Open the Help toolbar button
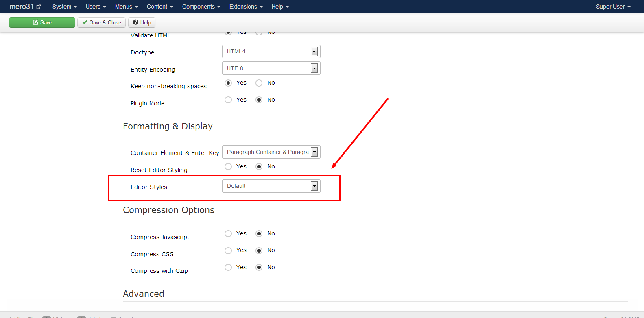 click(x=142, y=23)
